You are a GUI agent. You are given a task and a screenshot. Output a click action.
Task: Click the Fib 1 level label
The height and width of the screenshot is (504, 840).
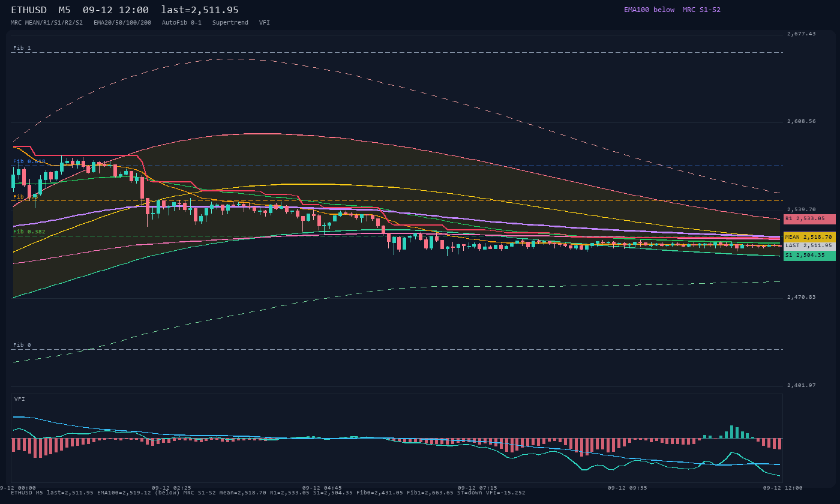click(x=22, y=48)
